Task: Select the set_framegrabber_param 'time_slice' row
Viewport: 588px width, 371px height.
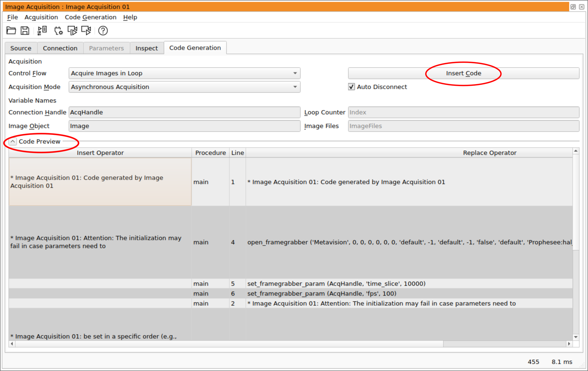Action: pos(291,284)
